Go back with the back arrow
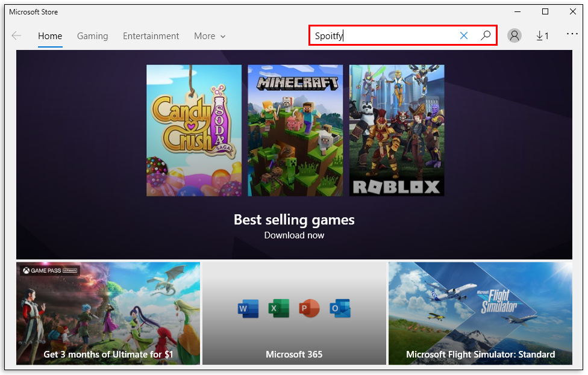 (16, 36)
